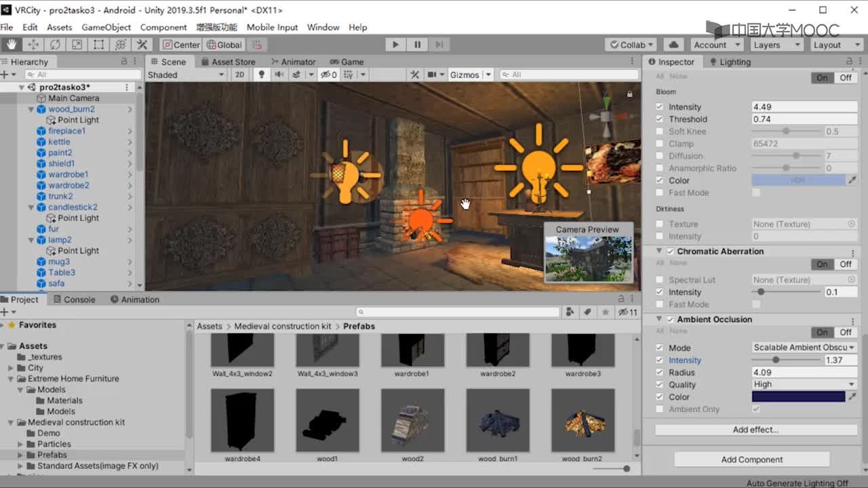Toggle scene audio icon
The height and width of the screenshot is (488, 868).
click(279, 75)
